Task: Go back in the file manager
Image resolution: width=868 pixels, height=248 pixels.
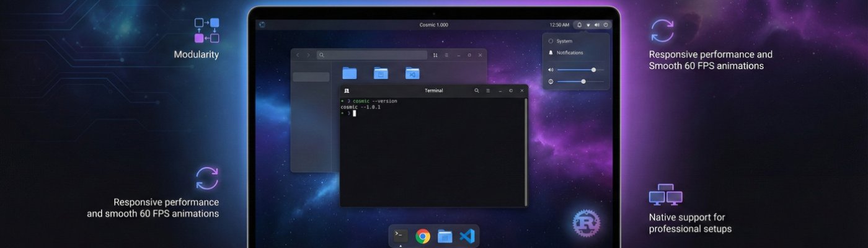Action: pyautogui.click(x=298, y=55)
